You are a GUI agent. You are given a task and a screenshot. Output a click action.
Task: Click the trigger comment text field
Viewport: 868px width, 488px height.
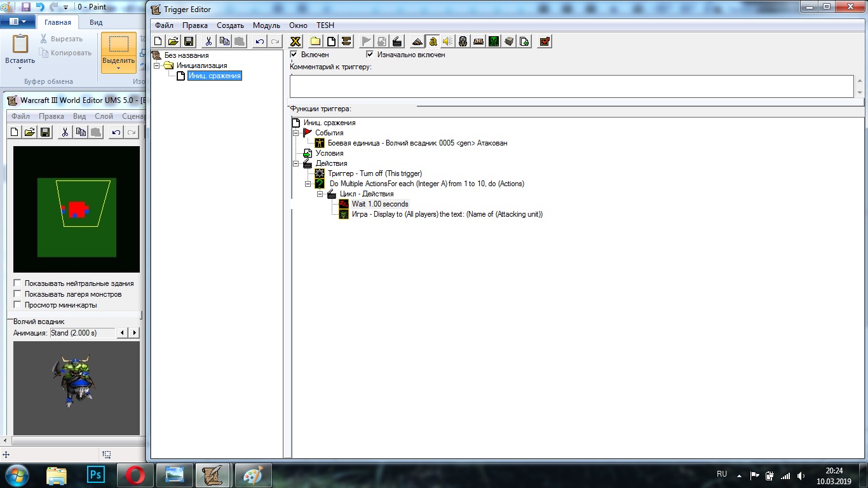[x=572, y=86]
